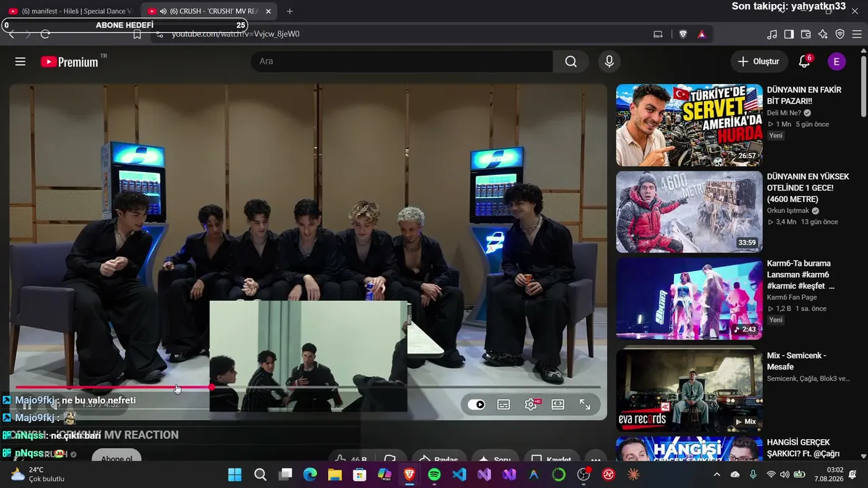Open Brave Wallet icon
Screen dimensions: 868x488
click(806, 34)
